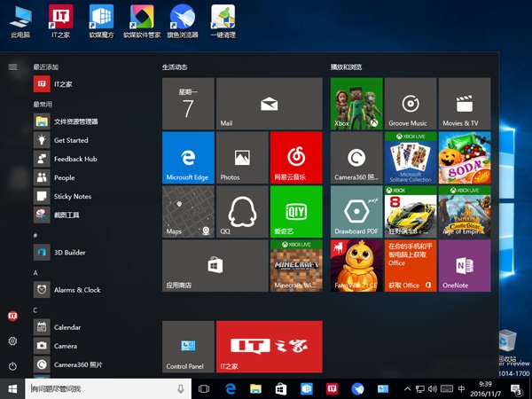Open Microsoft Solitaire Collection tile
The image size is (532, 399).
click(411, 158)
